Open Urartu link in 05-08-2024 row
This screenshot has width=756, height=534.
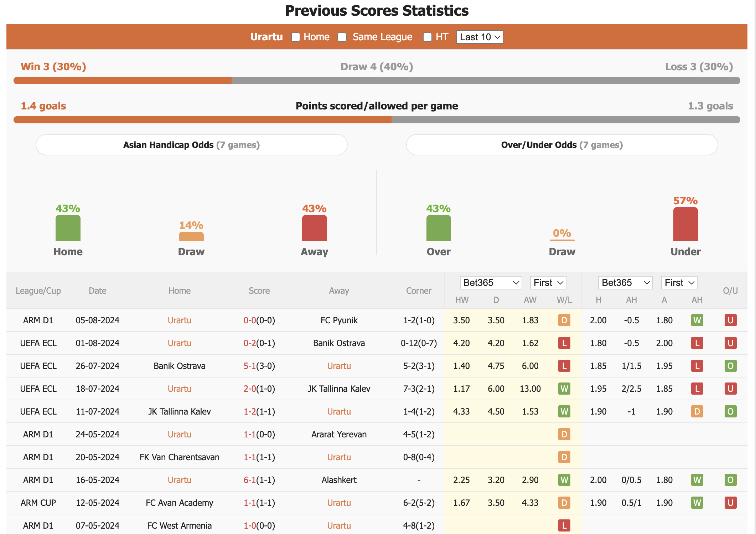pos(180,320)
